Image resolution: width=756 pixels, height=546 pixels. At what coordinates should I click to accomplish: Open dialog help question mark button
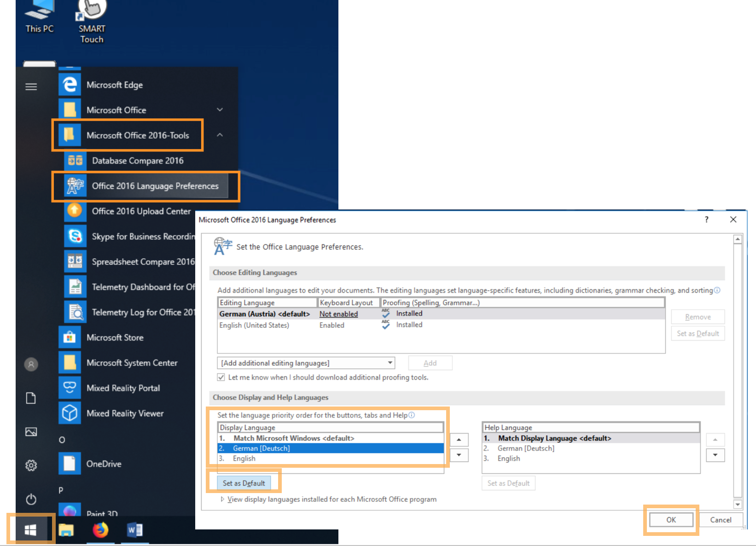706,220
